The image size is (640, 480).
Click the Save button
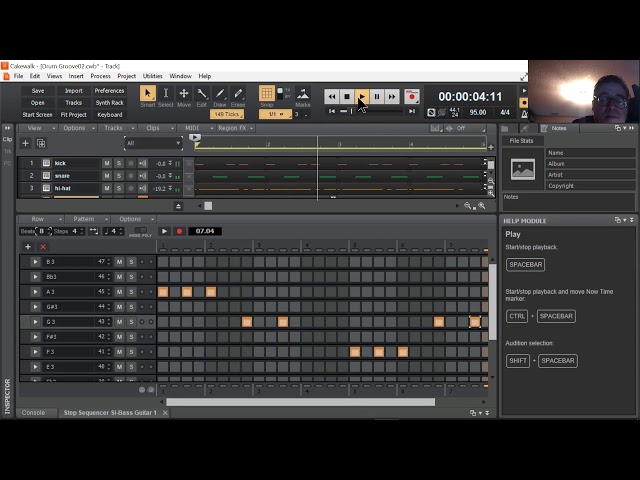(x=38, y=91)
